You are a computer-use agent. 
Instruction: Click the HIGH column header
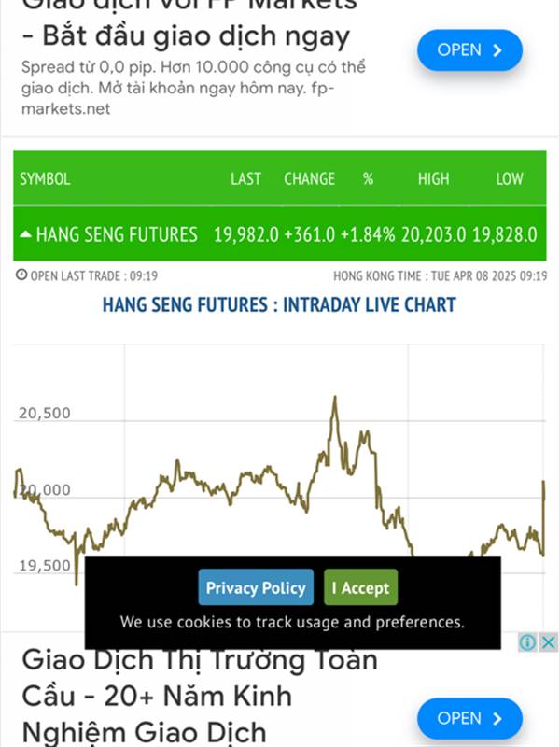point(433,179)
